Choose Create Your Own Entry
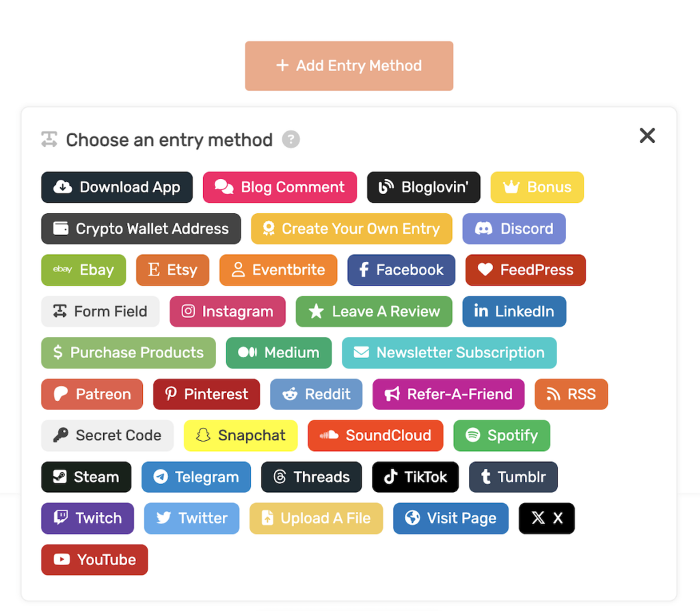The height and width of the screenshot is (611, 700). tap(351, 229)
